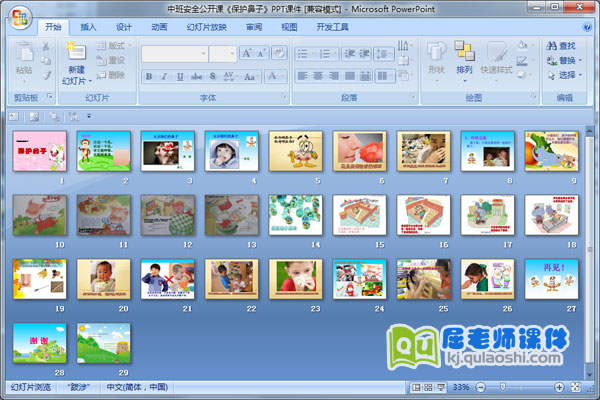Click the 查找 (Find) button
The height and width of the screenshot is (400, 600).
(x=561, y=46)
